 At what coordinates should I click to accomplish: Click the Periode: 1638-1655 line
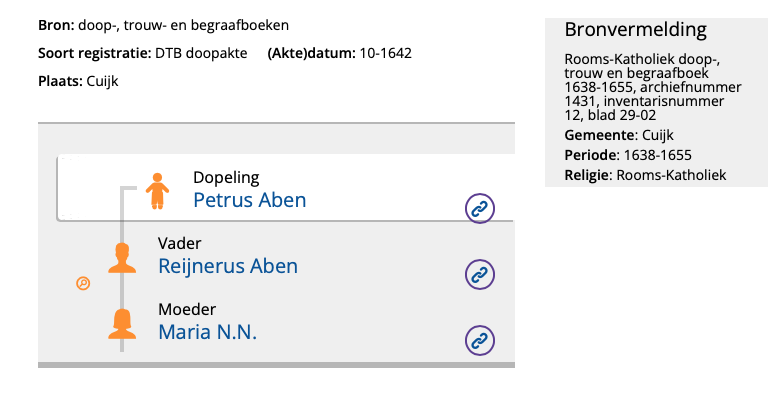628,155
